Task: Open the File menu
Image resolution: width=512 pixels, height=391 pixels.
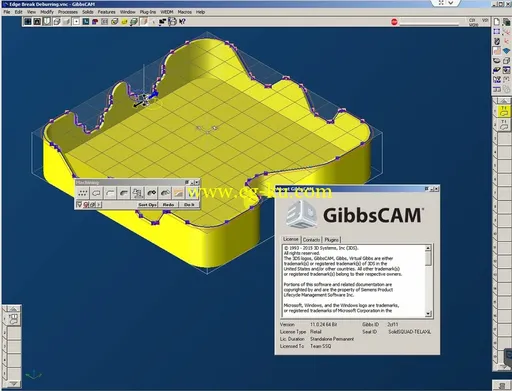Action: coord(7,12)
